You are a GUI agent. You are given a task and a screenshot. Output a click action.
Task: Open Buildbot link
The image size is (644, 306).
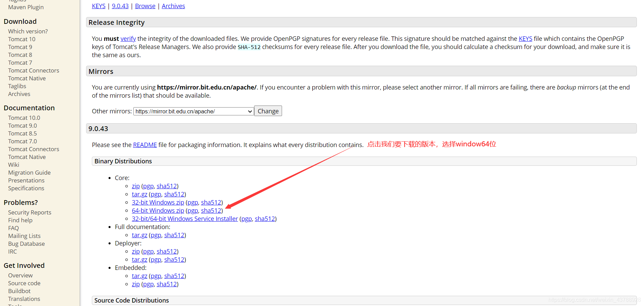pyautogui.click(x=19, y=291)
